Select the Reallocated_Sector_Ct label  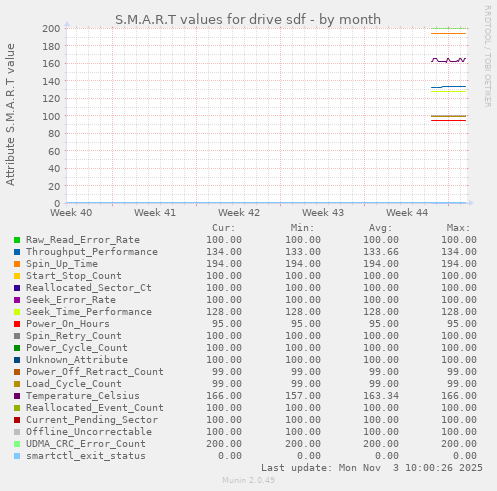tap(89, 288)
